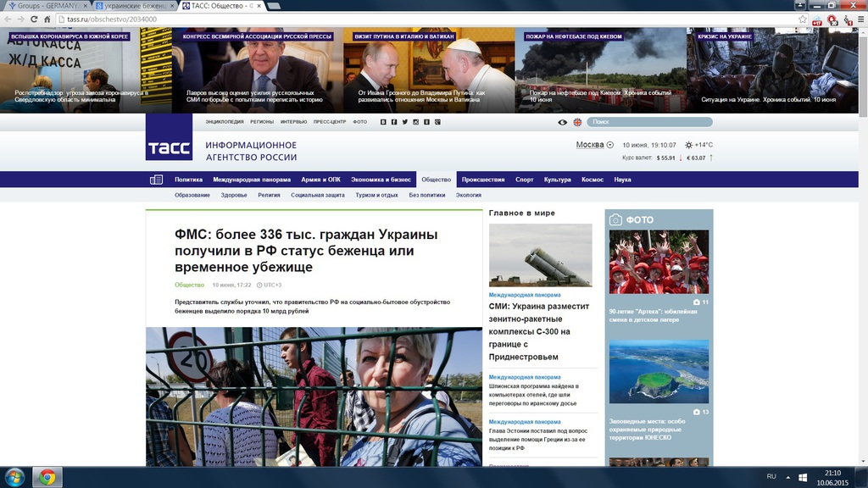
Task: Bookmark the page with the star icon
Action: pos(803,19)
